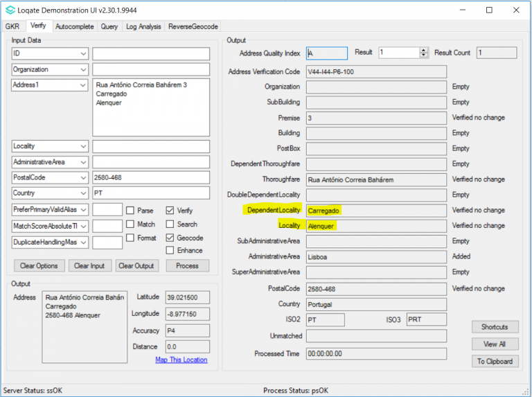Enable the Parse checkbox
Image resolution: width=532 pixels, height=397 pixels.
[x=130, y=211]
